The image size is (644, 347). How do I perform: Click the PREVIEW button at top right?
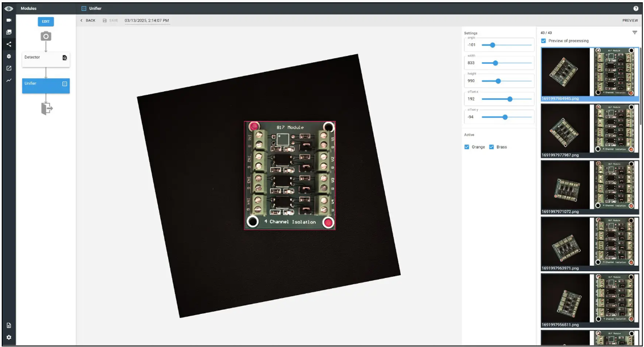pos(630,21)
